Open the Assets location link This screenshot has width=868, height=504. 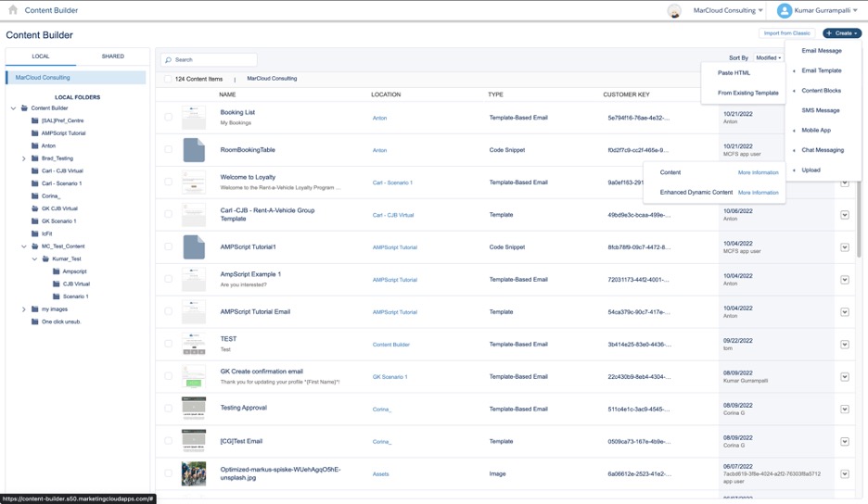pyautogui.click(x=381, y=474)
